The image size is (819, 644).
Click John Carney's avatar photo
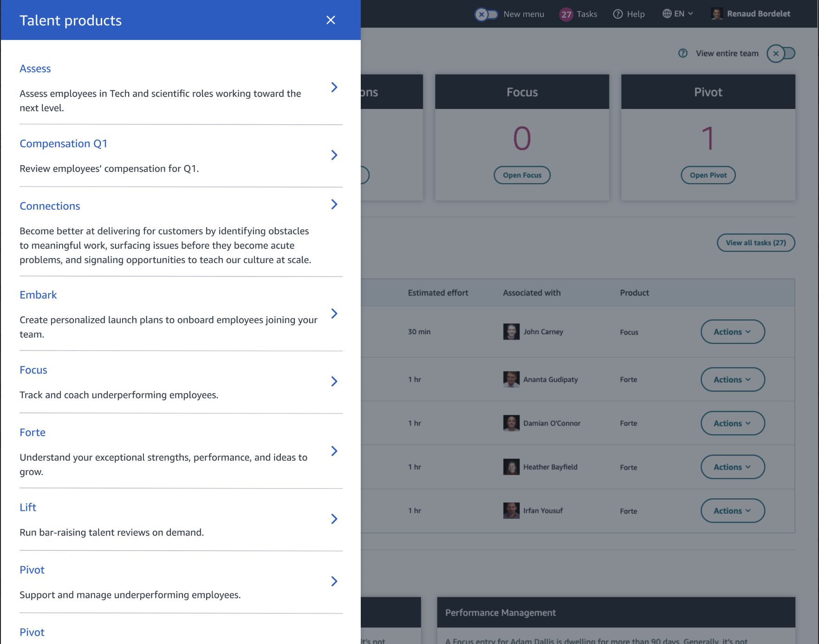click(511, 332)
